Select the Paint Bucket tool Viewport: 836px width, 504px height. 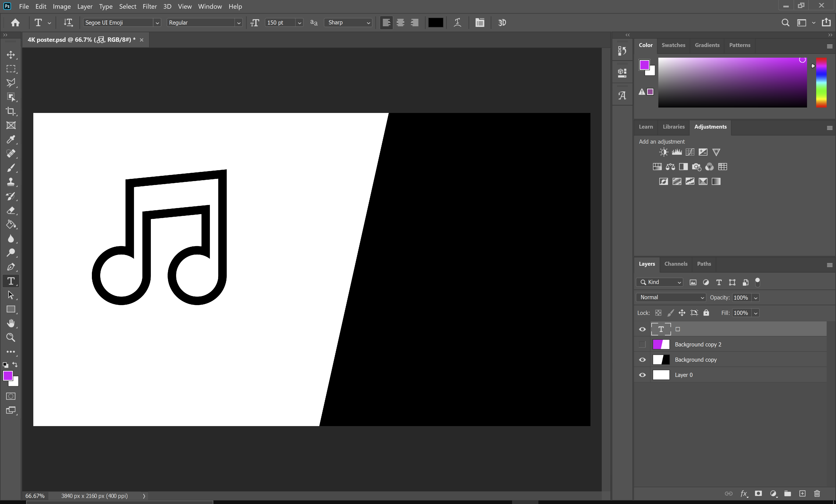tap(11, 225)
